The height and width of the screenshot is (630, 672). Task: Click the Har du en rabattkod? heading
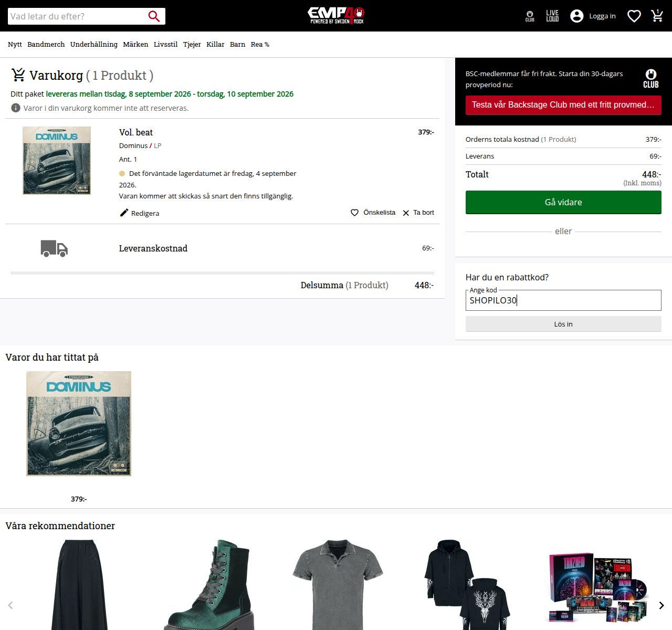507,277
